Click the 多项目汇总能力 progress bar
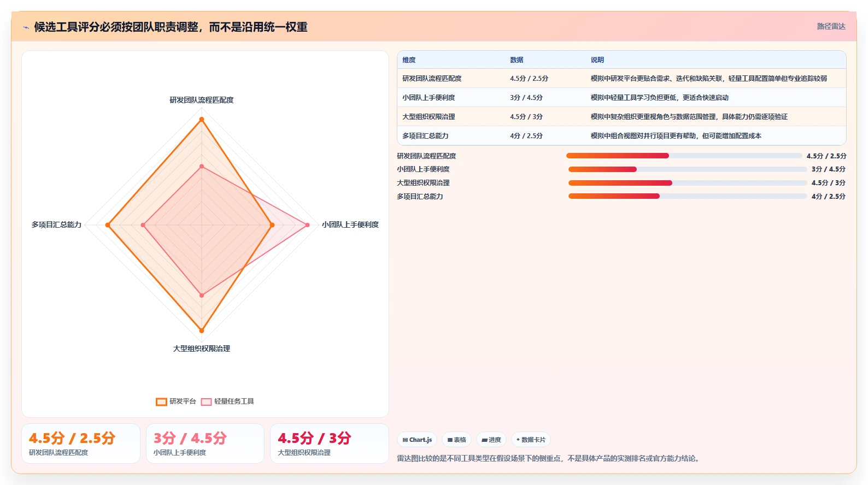The width and height of the screenshot is (868, 485). click(x=688, y=196)
